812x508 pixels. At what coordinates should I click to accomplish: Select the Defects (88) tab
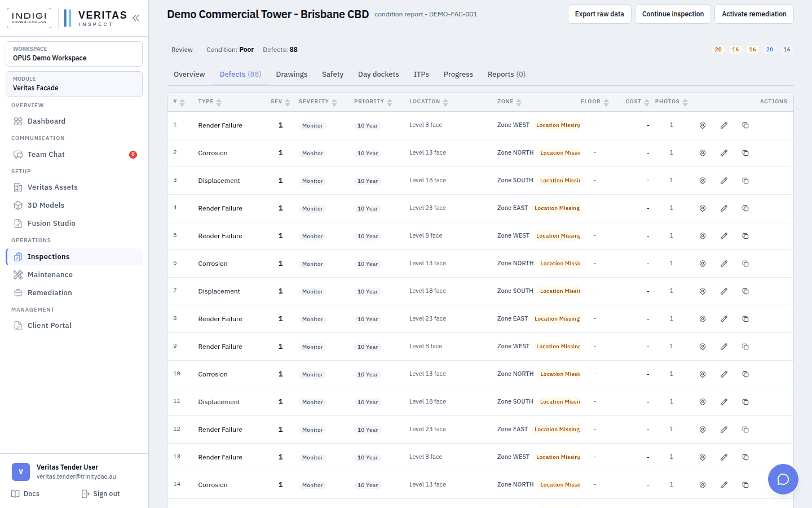[x=241, y=75]
